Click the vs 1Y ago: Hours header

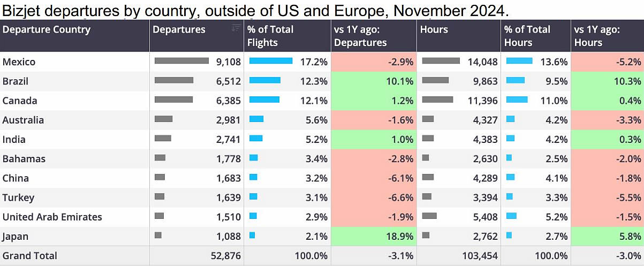click(x=596, y=36)
